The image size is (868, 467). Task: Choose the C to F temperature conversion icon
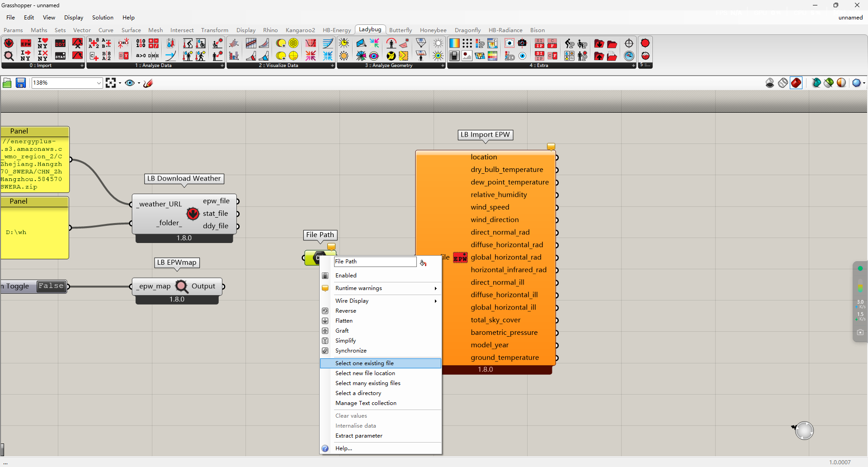[x=552, y=43]
